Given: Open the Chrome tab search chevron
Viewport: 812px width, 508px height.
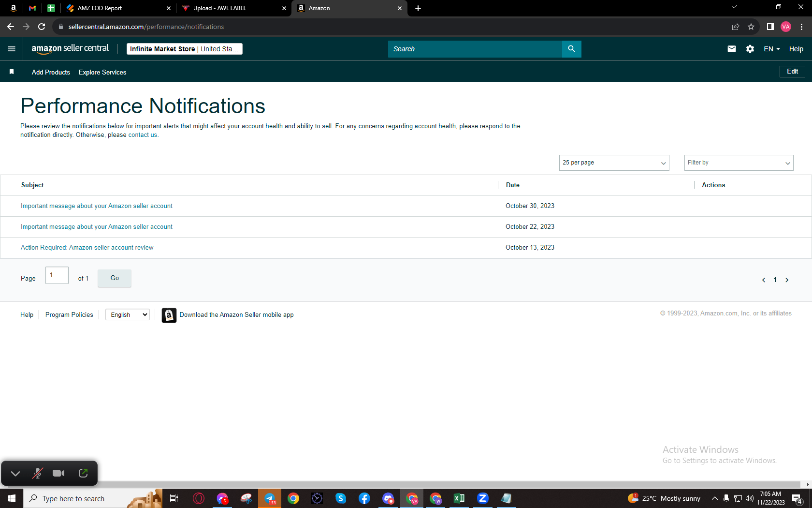Looking at the screenshot, I should (x=734, y=7).
